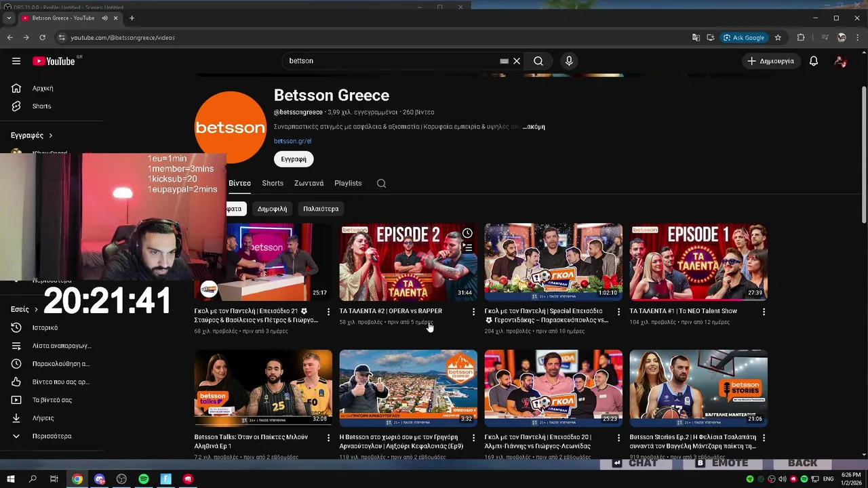The image size is (868, 488).
Task: Add EPISODE 2 video to queue
Action: coord(467,248)
